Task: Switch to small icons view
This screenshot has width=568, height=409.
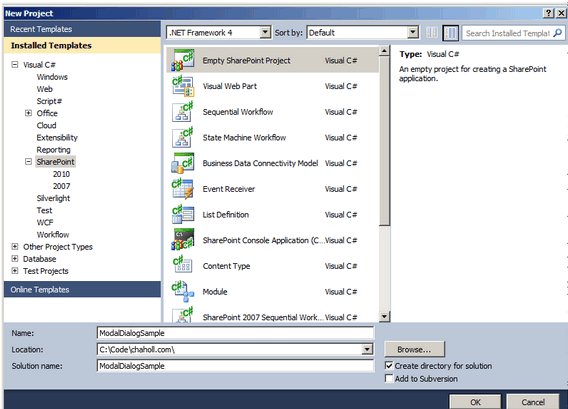Action: point(432,33)
